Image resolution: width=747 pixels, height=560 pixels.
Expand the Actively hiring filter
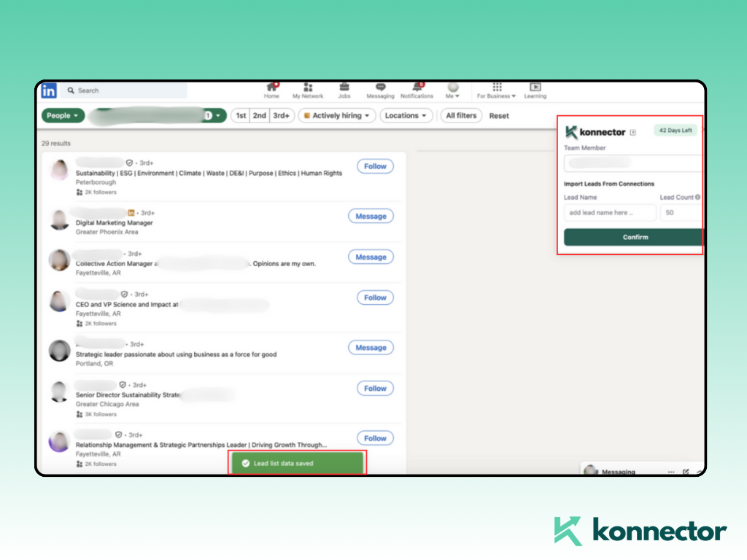[337, 116]
